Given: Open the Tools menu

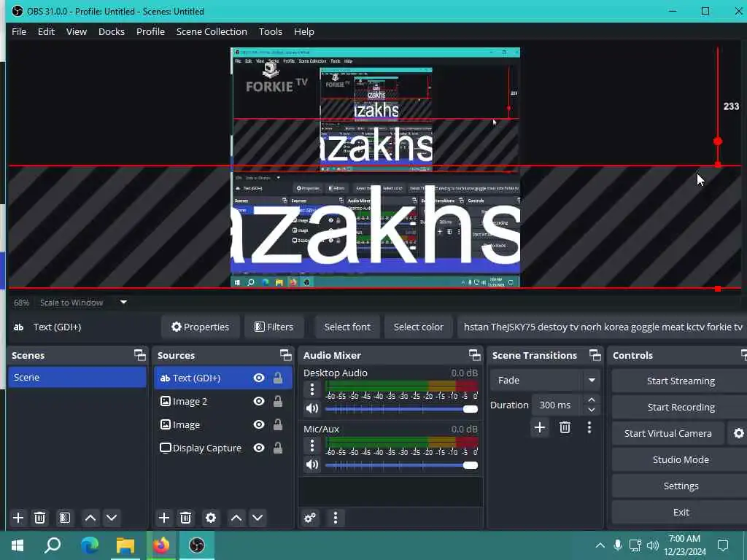Looking at the screenshot, I should pos(271,32).
